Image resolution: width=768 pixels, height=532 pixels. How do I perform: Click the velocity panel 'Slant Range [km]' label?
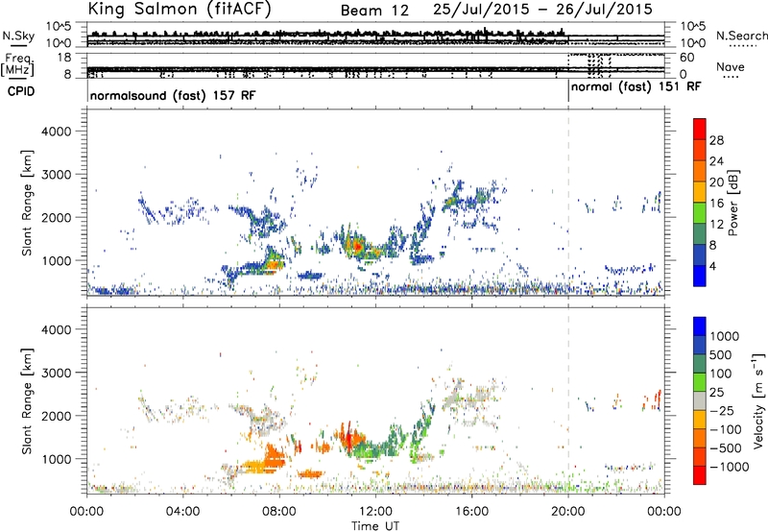click(27, 401)
